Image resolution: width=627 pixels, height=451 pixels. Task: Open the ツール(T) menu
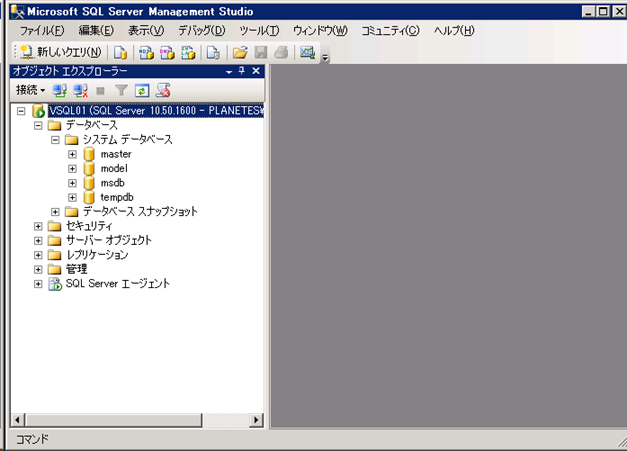click(259, 30)
